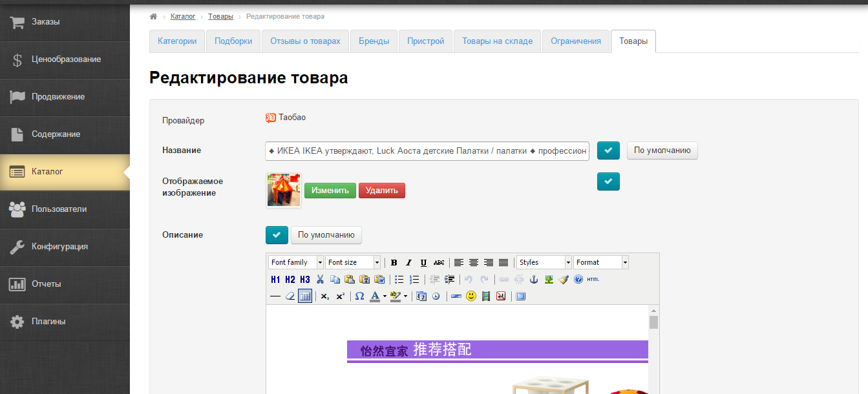Apply H3 heading style
The width and height of the screenshot is (868, 394).
[305, 280]
